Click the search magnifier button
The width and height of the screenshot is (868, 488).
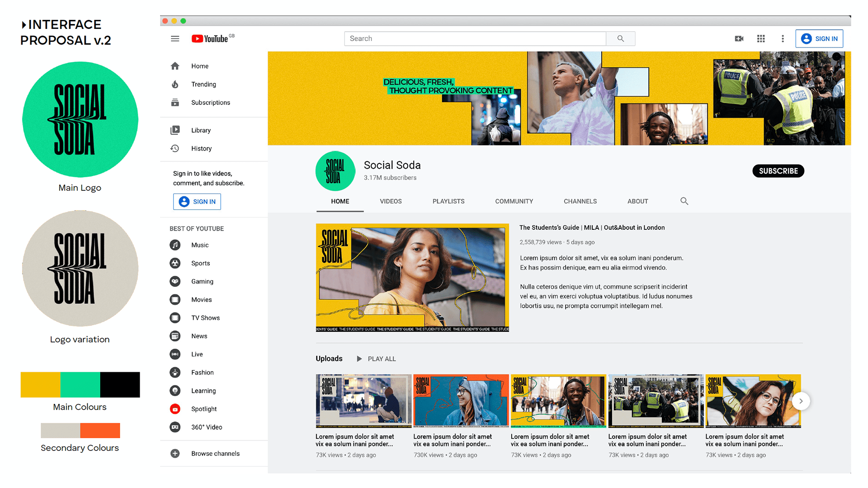620,39
